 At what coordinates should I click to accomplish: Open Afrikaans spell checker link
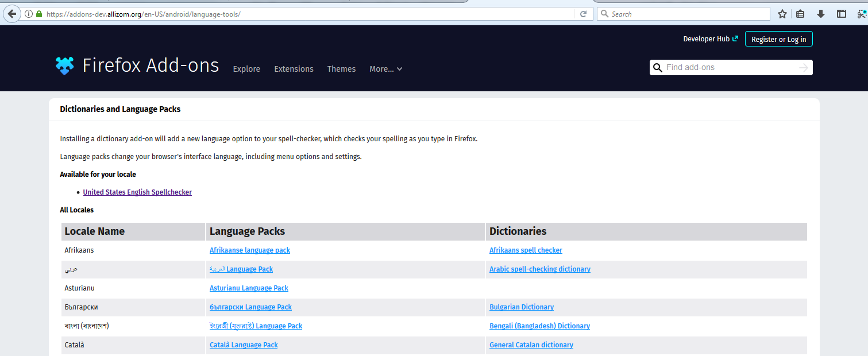point(526,250)
